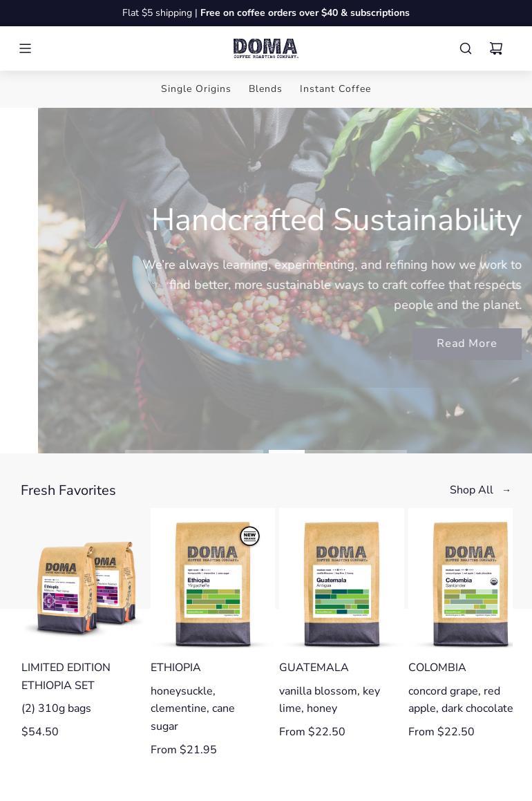This screenshot has height=801, width=532.
Task: Open the hamburger navigation menu
Action: (x=25, y=48)
